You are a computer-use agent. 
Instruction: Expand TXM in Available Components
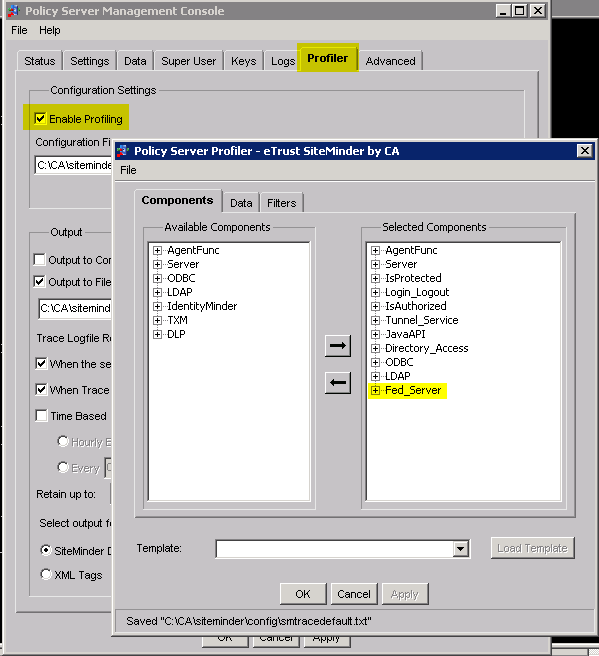[x=157, y=320]
